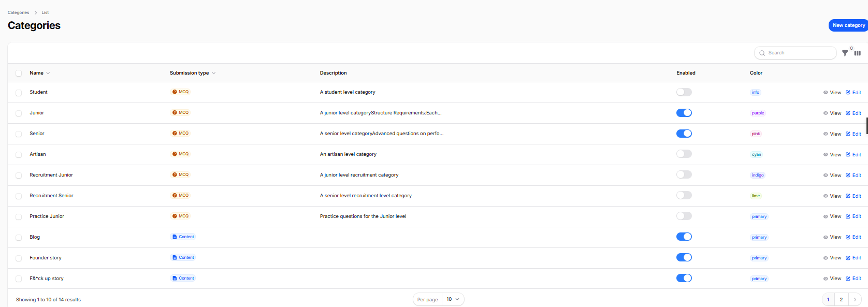Enable the Recruitment Senior toggle

[684, 195]
